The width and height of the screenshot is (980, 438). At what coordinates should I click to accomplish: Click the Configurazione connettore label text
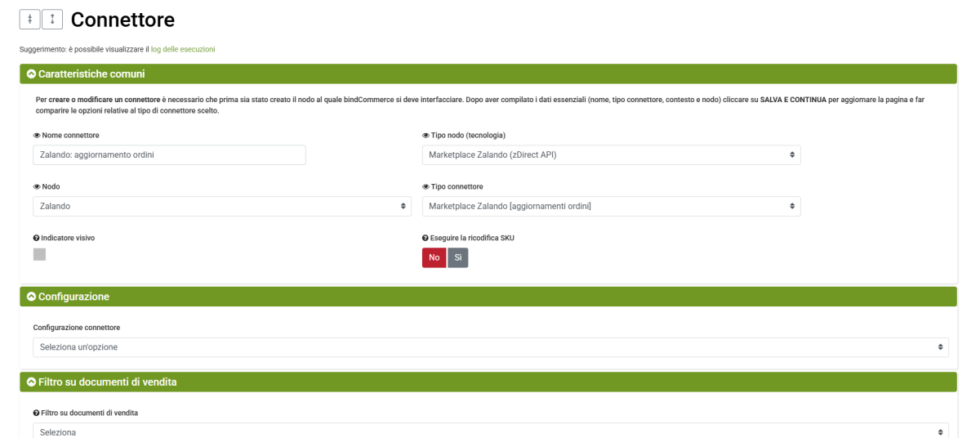77,328
